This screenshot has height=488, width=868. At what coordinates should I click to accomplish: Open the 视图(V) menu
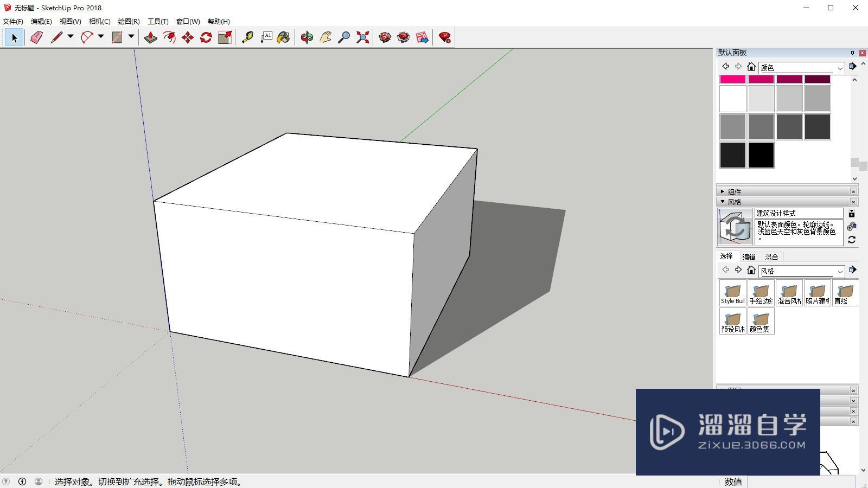click(x=71, y=22)
